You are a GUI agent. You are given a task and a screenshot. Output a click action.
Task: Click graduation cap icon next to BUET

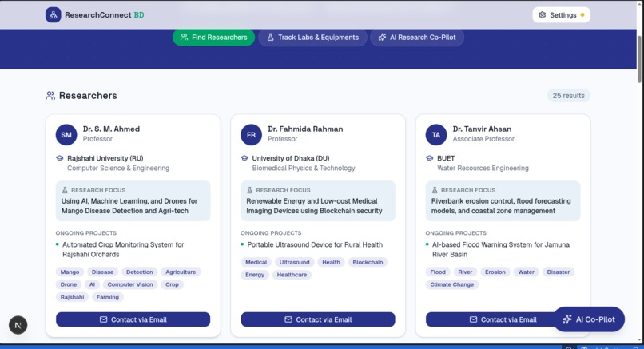click(x=429, y=158)
